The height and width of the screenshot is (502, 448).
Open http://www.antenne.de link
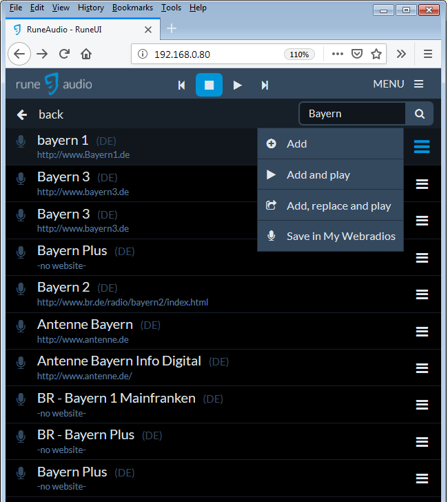pyautogui.click(x=83, y=339)
